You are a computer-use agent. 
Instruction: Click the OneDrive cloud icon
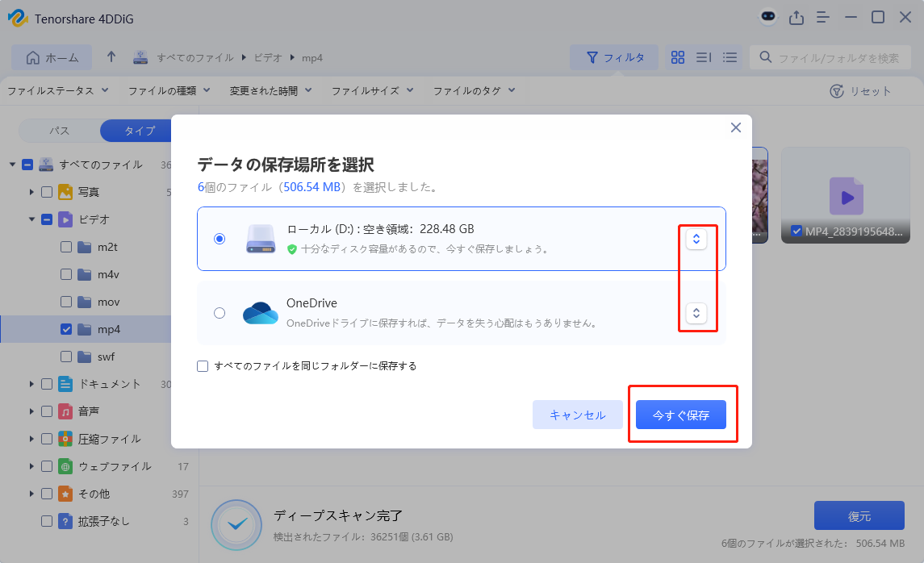click(x=261, y=313)
